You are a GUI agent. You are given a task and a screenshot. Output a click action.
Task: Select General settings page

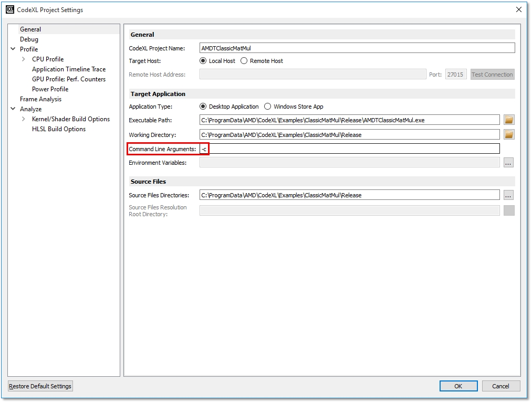pos(30,29)
